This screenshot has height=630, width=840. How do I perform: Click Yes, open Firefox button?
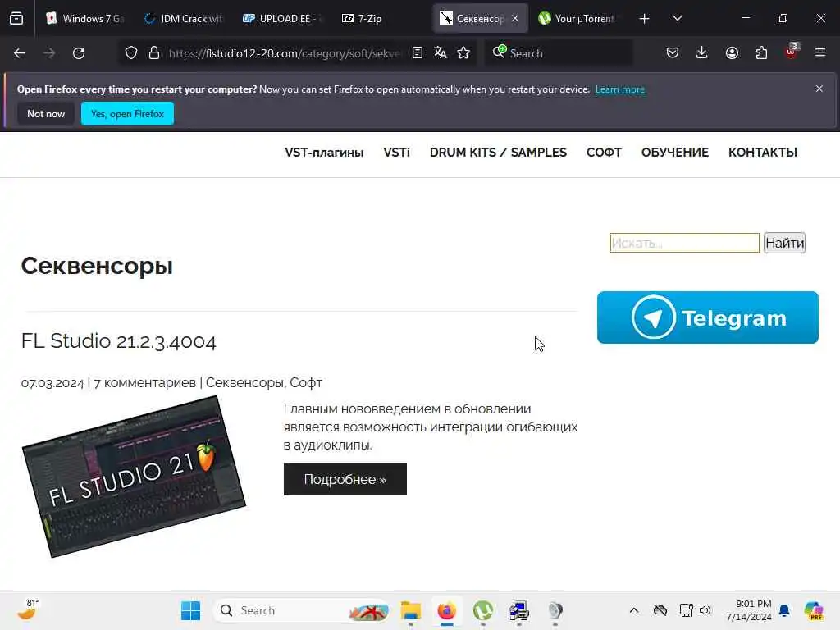pyautogui.click(x=127, y=113)
